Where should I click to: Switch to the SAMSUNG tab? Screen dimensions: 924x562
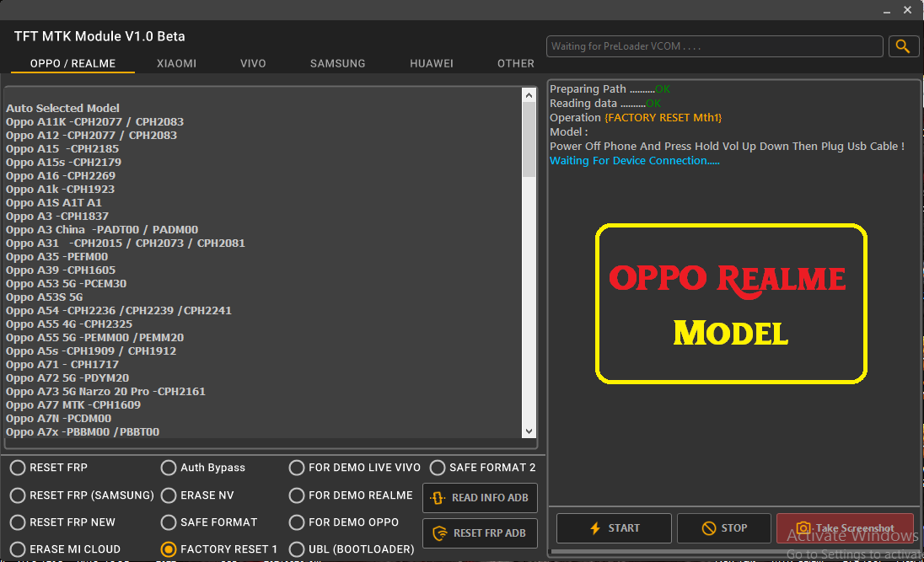[x=338, y=64]
